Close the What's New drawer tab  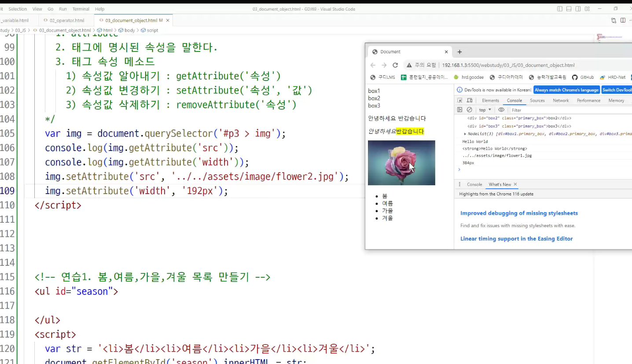515,184
